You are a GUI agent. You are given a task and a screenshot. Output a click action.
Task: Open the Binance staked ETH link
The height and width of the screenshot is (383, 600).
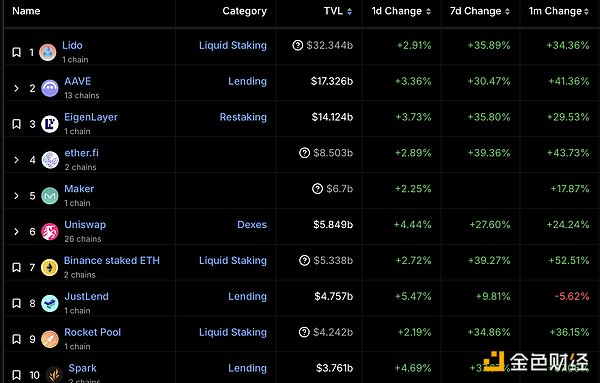pyautogui.click(x=112, y=261)
